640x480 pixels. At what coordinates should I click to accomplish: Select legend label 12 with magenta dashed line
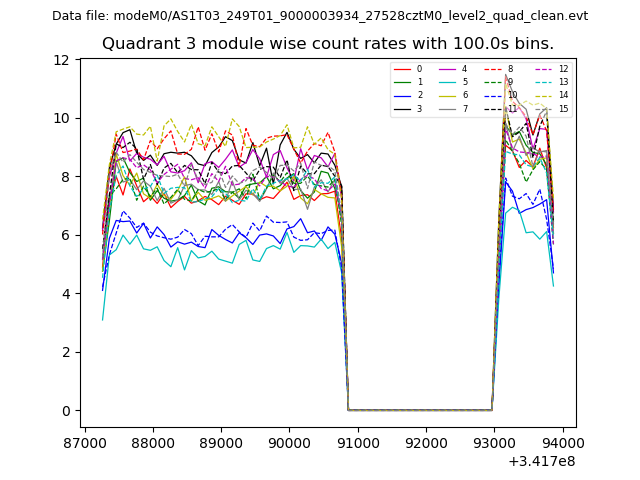pyautogui.click(x=555, y=69)
